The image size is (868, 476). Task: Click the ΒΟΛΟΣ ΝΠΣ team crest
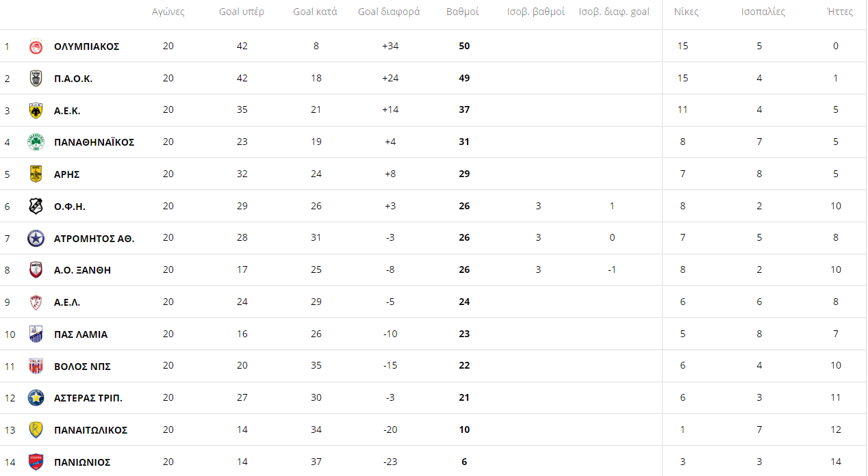click(x=36, y=366)
